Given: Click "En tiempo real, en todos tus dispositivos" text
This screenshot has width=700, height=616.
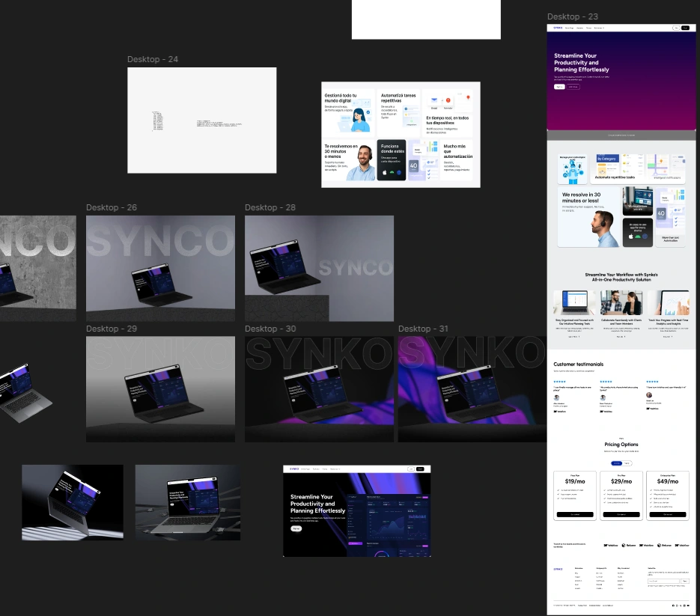Looking at the screenshot, I should tap(447, 120).
